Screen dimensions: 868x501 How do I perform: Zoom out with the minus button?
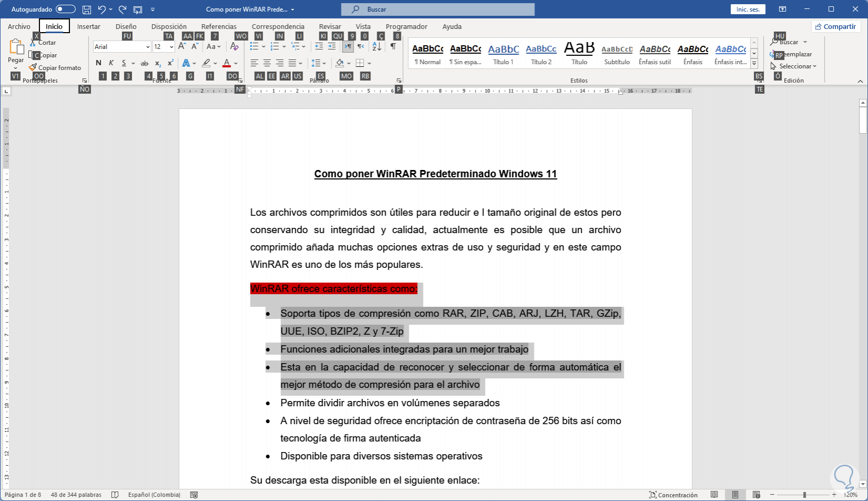[x=772, y=495]
